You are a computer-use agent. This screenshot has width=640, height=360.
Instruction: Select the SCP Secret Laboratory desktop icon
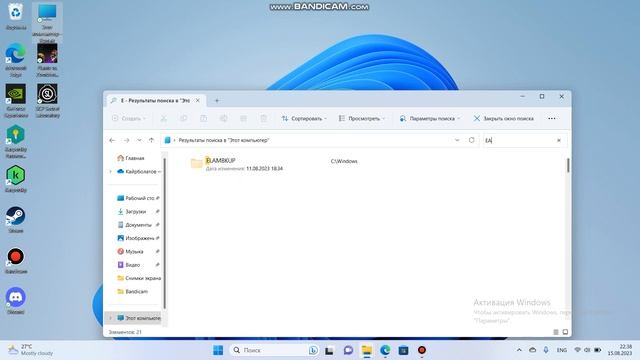(47, 101)
